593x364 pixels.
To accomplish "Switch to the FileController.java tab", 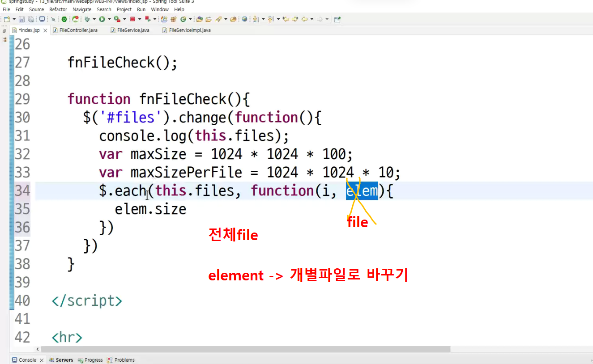I will click(75, 30).
